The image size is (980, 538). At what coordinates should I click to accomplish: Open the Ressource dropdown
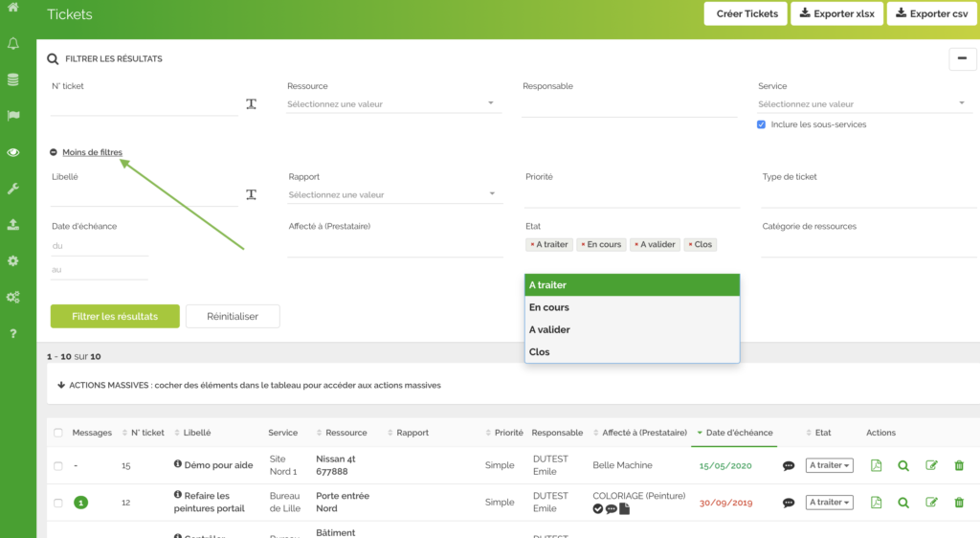click(393, 103)
